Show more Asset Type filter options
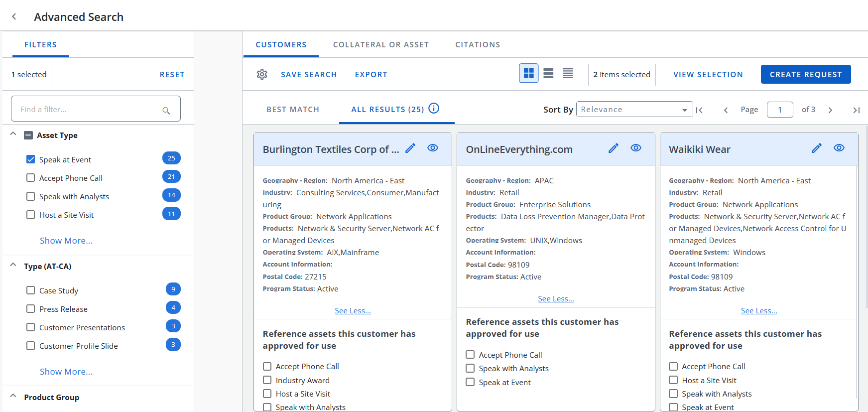The width and height of the screenshot is (868, 412). point(66,241)
